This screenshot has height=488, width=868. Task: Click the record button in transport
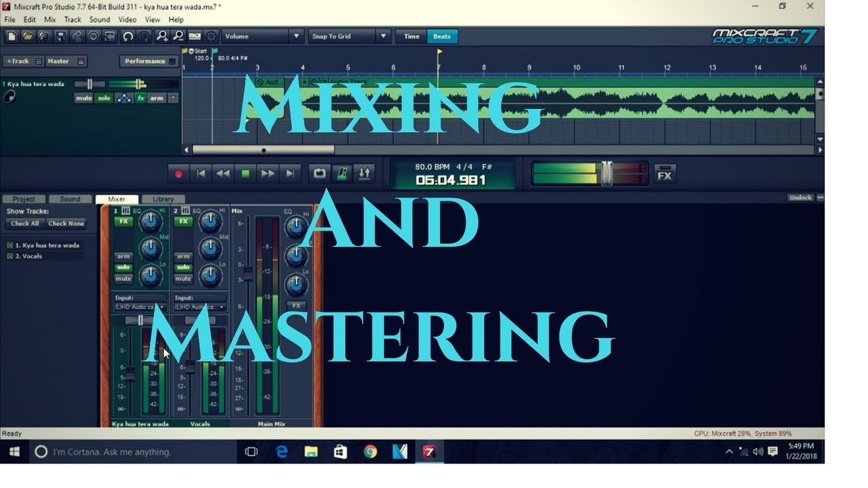[178, 174]
